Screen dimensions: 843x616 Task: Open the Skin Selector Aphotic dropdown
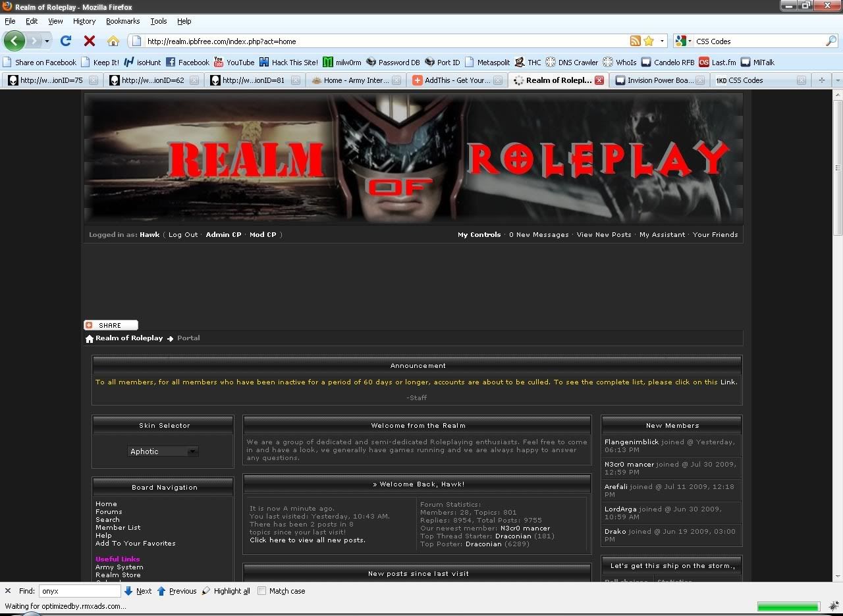click(x=163, y=451)
